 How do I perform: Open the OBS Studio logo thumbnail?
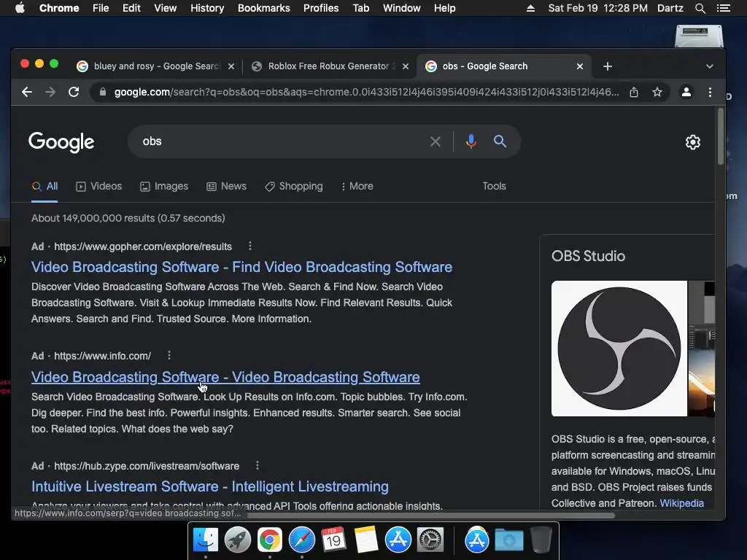click(619, 349)
